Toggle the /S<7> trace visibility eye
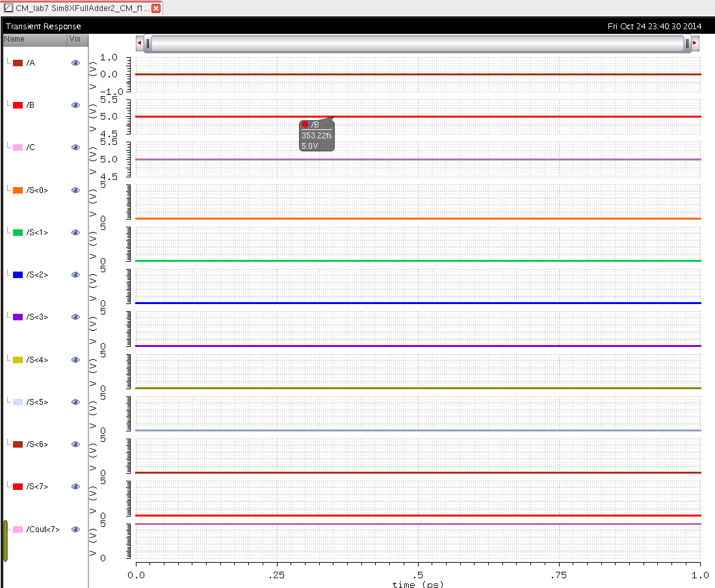715x588 pixels. pos(75,487)
